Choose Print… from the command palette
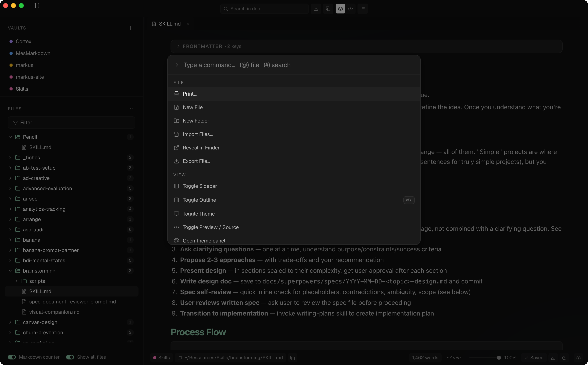Screen dimensions: 588x365 [294, 94]
